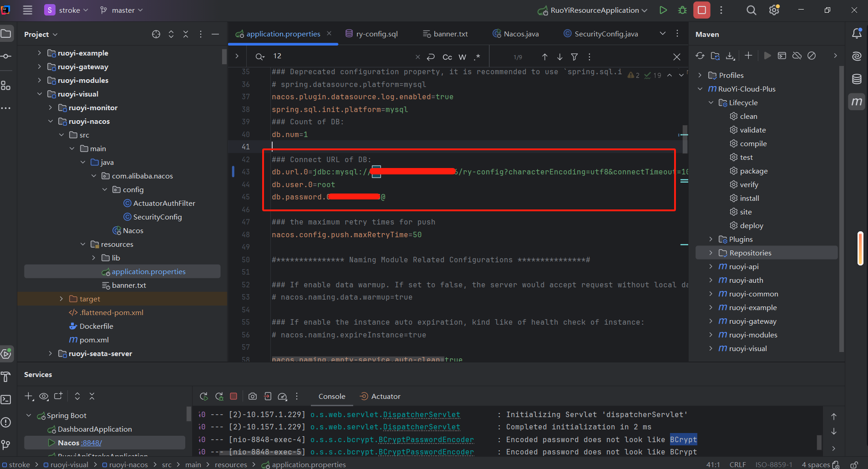Viewport: 868px width, 469px height.
Task: Collapse the ruoyi-nacos module folder
Action: click(x=50, y=121)
